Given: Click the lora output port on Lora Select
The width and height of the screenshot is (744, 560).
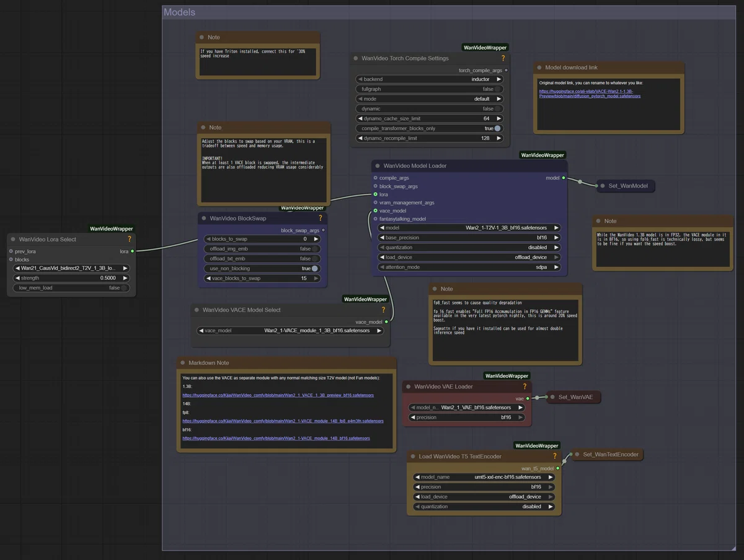Looking at the screenshot, I should point(132,252).
